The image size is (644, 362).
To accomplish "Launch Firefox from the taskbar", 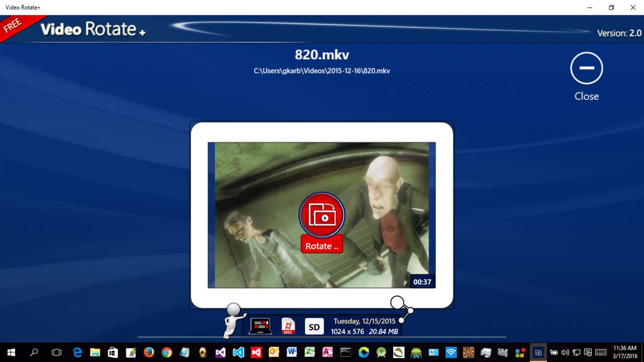I will click(148, 353).
